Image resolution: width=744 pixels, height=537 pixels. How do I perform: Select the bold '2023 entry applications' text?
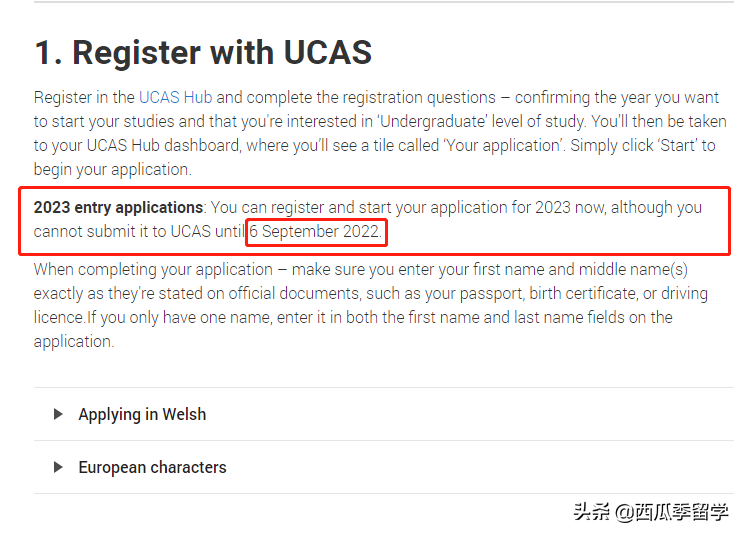118,207
